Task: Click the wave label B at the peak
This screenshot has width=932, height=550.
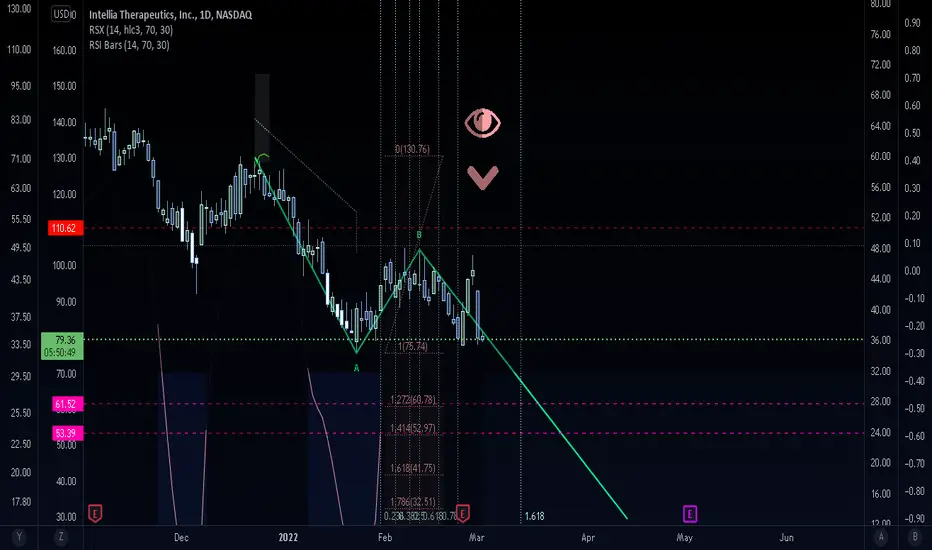Action: pos(419,235)
